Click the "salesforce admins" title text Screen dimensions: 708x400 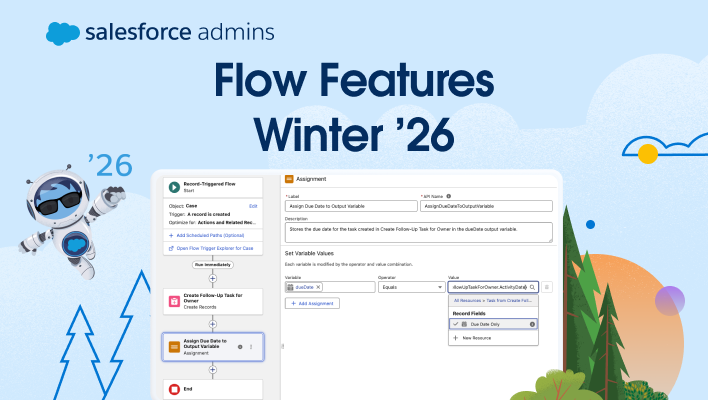[180, 33]
